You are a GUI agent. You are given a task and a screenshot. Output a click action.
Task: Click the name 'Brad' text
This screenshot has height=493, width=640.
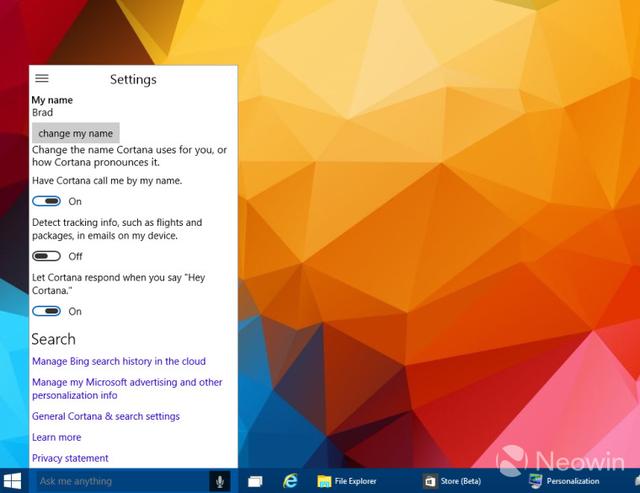[42, 112]
